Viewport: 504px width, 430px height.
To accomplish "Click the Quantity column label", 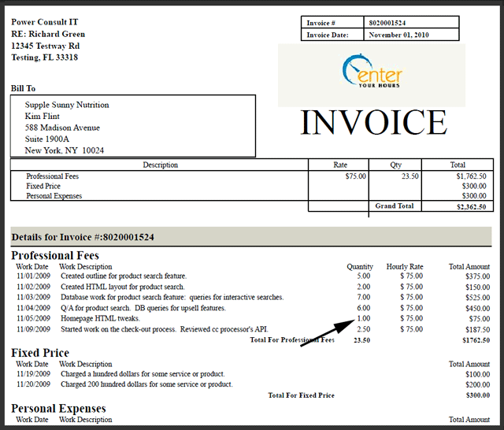I will coord(360,267).
